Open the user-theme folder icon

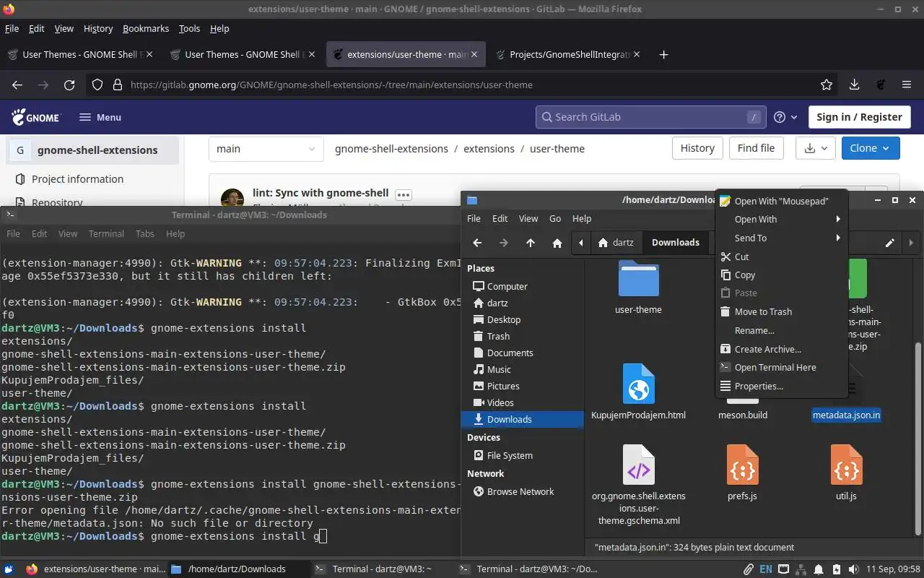pyautogui.click(x=638, y=279)
